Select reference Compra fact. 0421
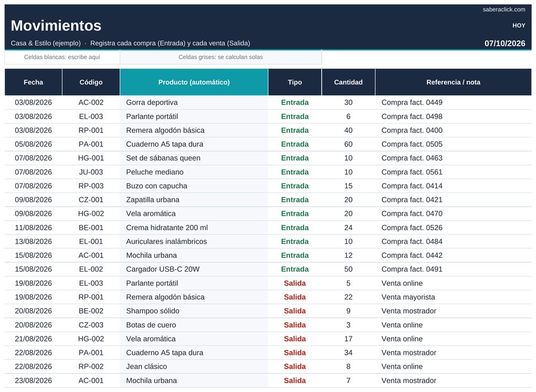 pos(453,200)
